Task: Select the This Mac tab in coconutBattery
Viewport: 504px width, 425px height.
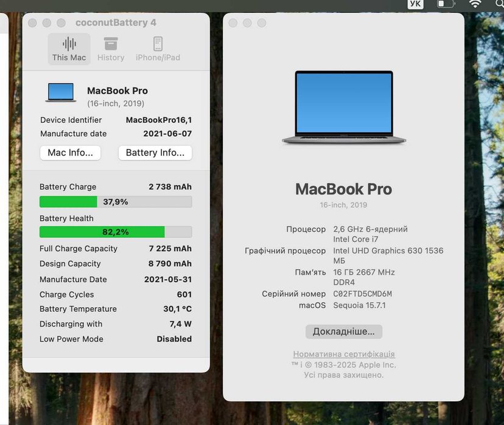Action: point(69,49)
